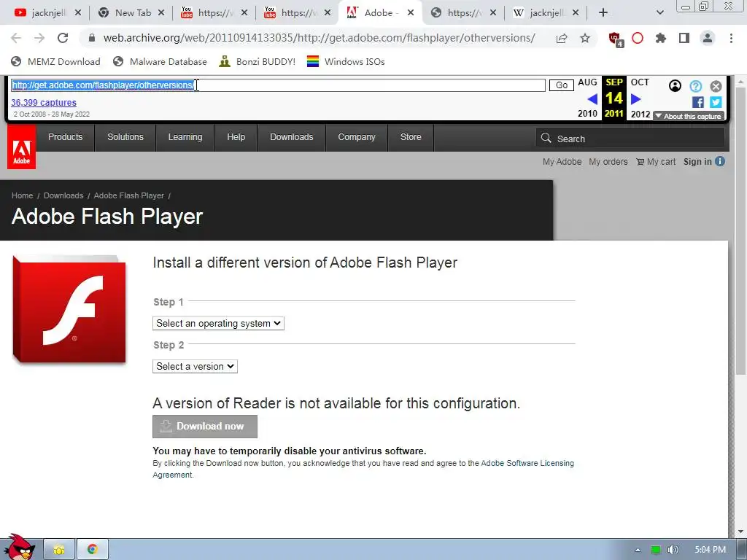The height and width of the screenshot is (560, 747).
Task: Click the Chrome taskbar icon
Action: tap(93, 550)
